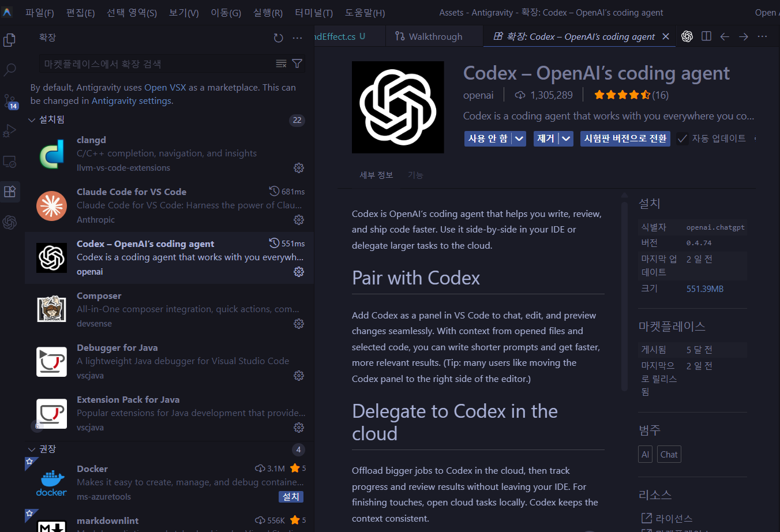Click the 사용 안 함 button
780x532 pixels.
tap(488, 138)
